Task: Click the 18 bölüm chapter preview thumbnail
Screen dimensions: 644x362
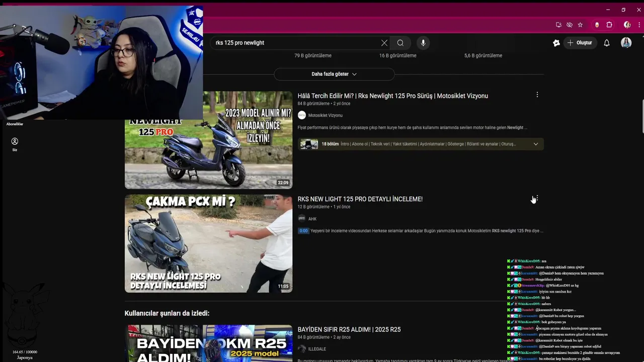Action: click(309, 144)
